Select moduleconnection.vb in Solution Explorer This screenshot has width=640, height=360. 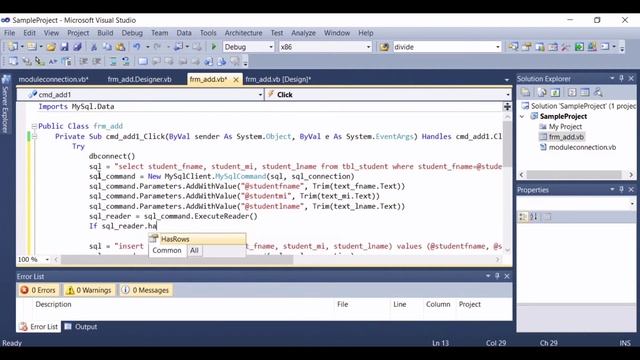(582, 147)
